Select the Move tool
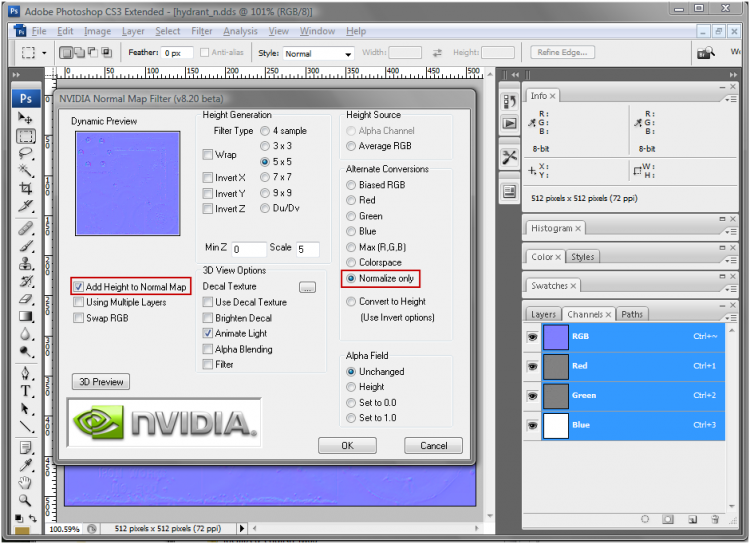750x544 pixels. pos(26,118)
